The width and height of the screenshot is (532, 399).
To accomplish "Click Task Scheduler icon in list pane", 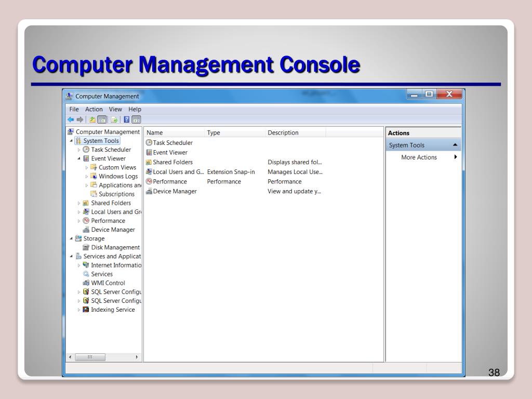I will [149, 142].
